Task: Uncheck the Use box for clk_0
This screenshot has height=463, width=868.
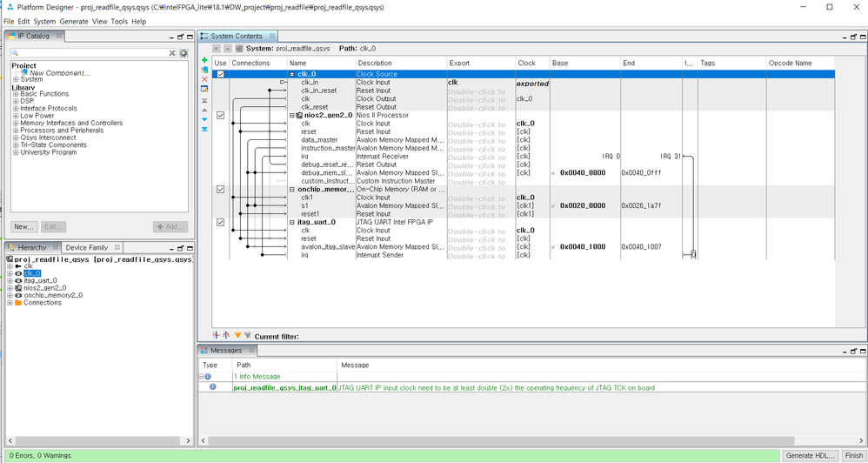Action: coord(220,75)
